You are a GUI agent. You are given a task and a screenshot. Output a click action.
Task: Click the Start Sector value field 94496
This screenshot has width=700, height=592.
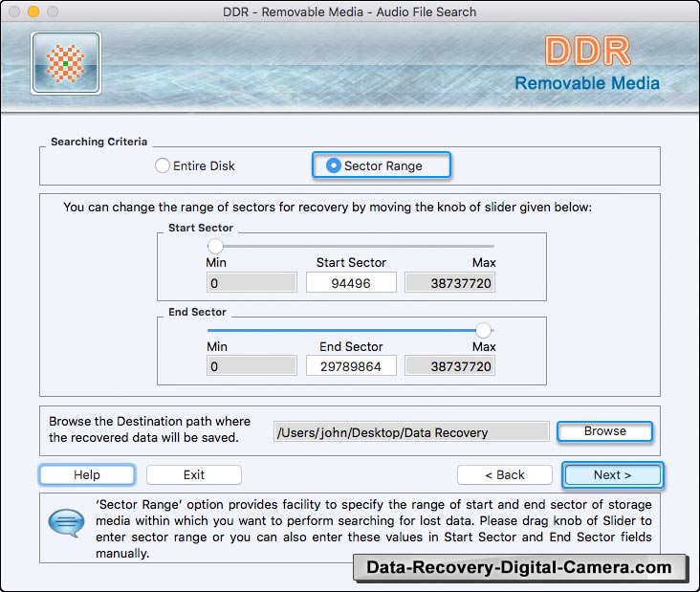[351, 283]
